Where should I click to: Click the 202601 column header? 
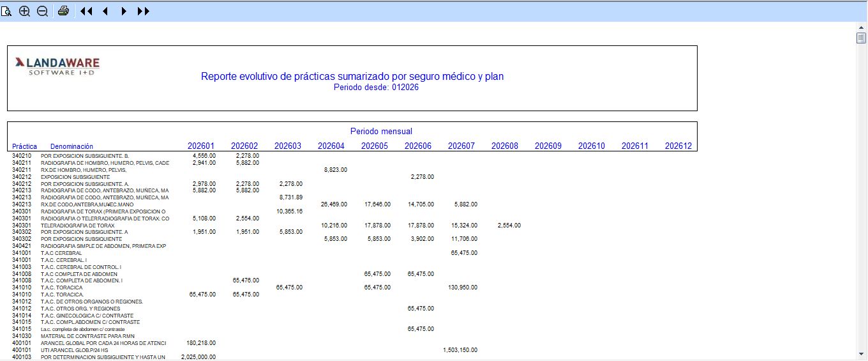coord(201,146)
